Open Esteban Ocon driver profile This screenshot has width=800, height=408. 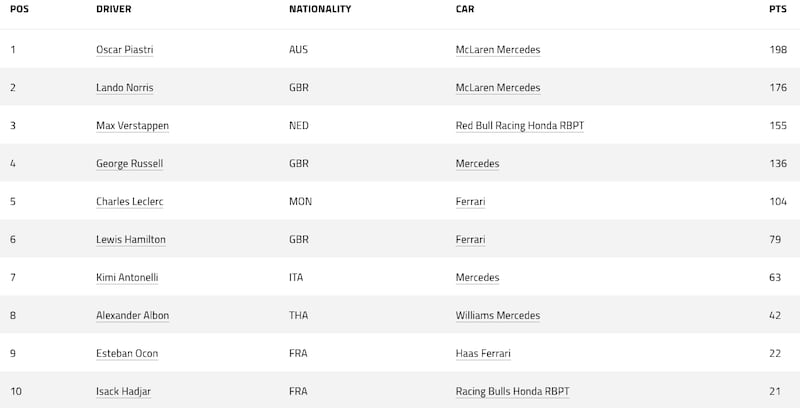(x=127, y=353)
